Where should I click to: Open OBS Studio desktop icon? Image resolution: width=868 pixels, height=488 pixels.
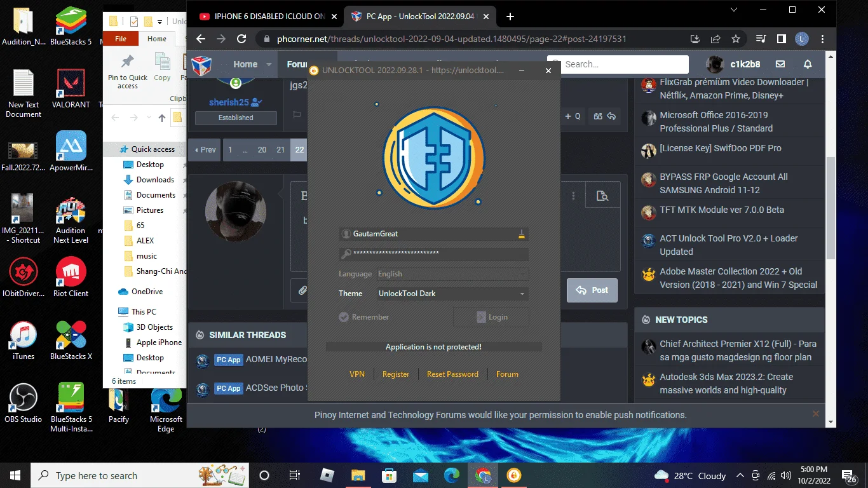click(x=24, y=403)
